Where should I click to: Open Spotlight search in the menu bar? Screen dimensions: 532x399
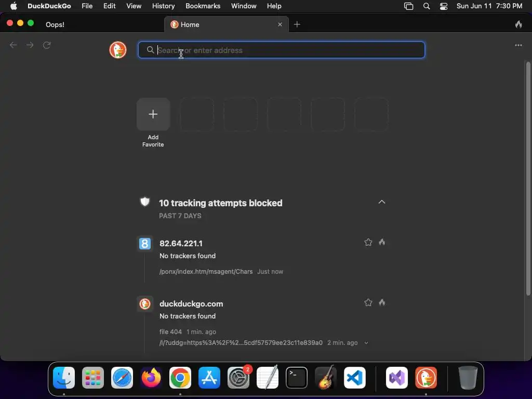coord(427,6)
